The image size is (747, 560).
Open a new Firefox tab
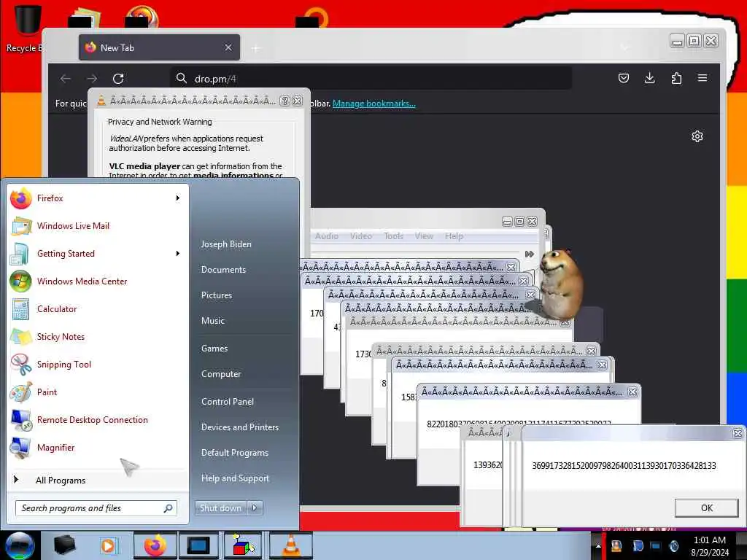[x=256, y=48]
